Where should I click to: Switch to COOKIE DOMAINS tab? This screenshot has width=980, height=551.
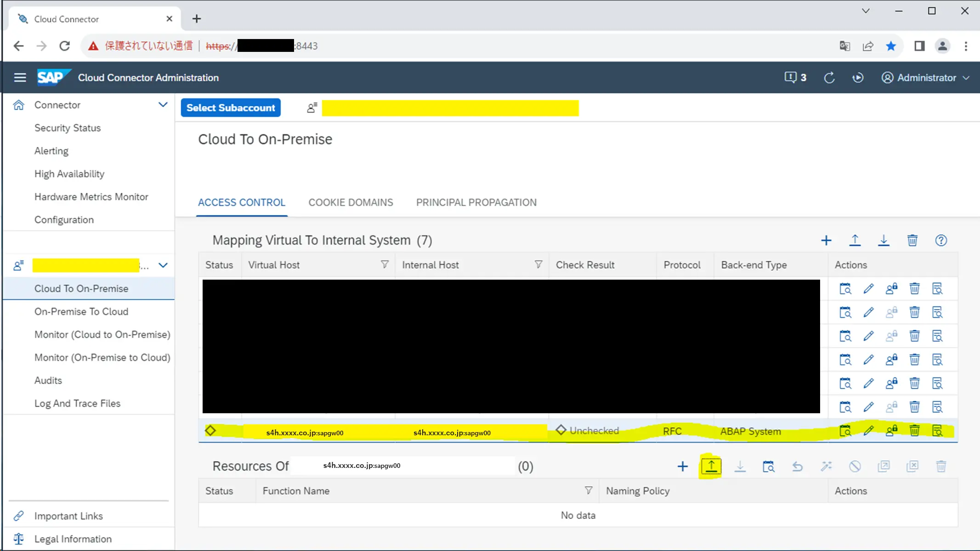[351, 202]
